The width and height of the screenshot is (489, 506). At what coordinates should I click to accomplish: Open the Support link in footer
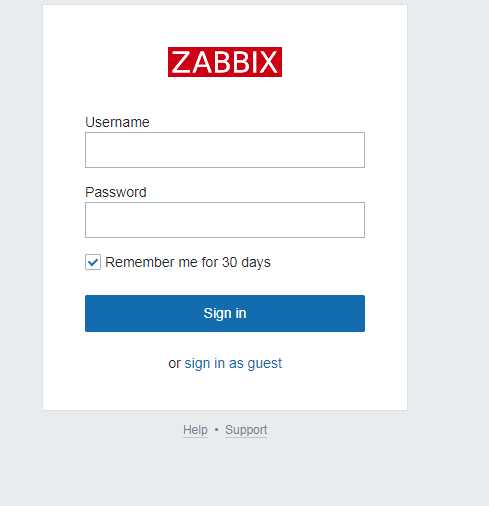[246, 430]
